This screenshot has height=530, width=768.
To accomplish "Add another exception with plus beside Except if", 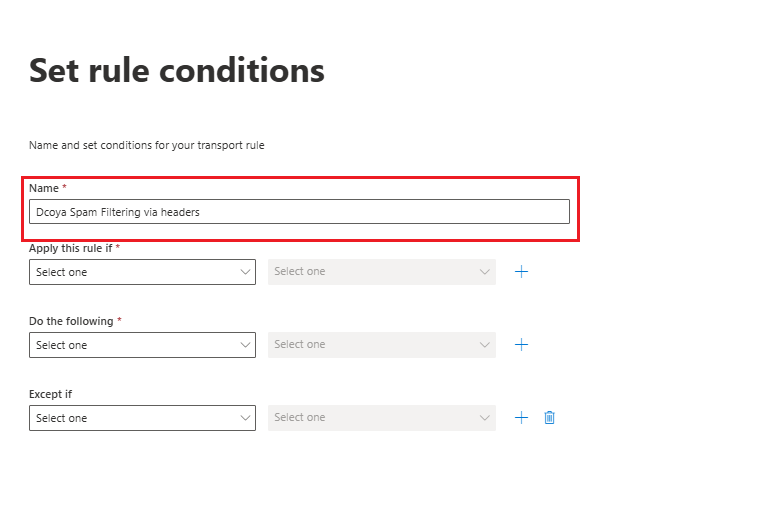I will [522, 418].
